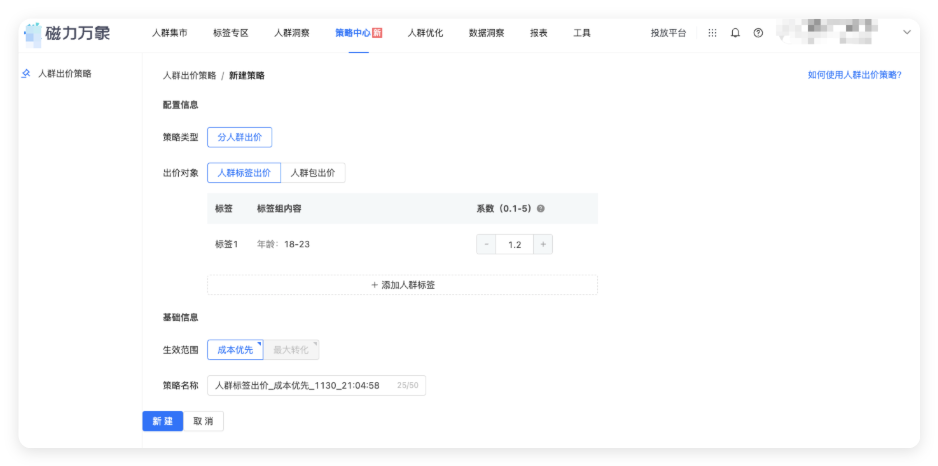Screen dimensions: 938x466
Task: Open the 数据洞察 menu
Action: [486, 33]
